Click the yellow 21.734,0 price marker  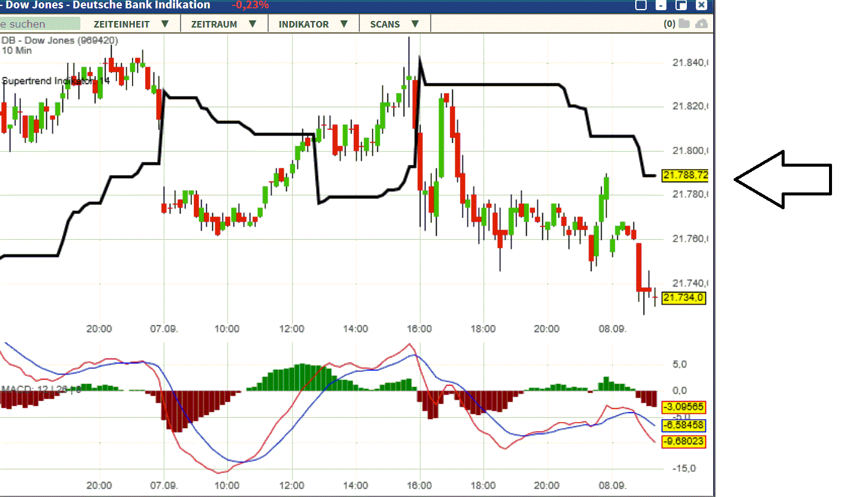click(684, 299)
